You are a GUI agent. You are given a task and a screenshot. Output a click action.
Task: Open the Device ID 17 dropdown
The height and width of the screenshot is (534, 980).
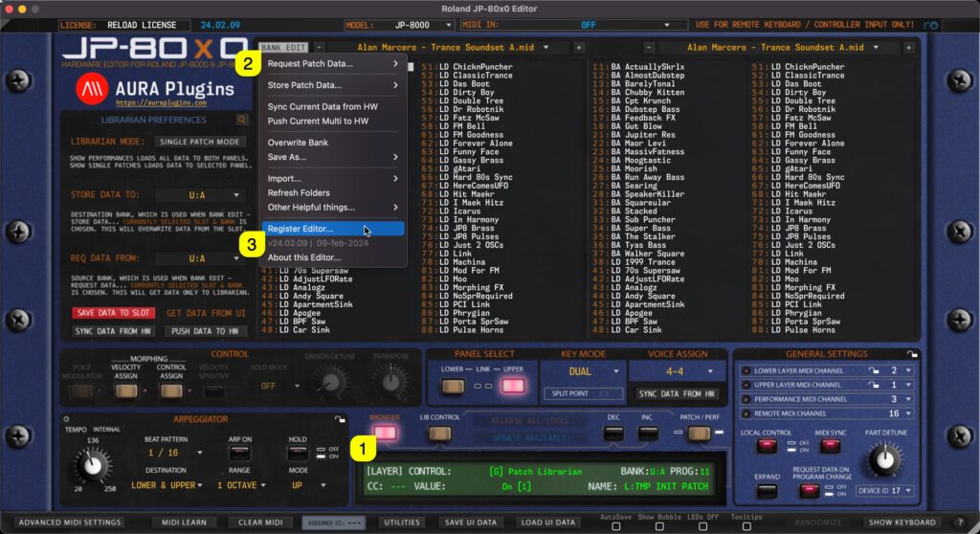pos(884,491)
